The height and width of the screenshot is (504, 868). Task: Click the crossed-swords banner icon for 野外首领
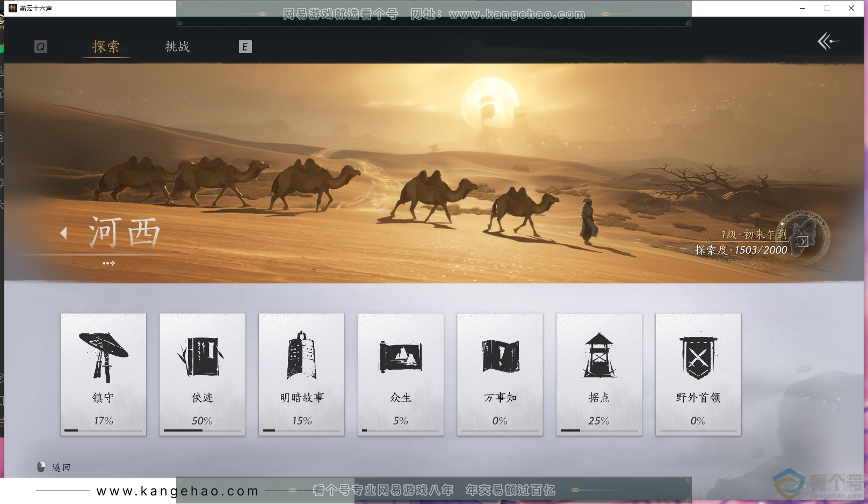click(x=698, y=359)
